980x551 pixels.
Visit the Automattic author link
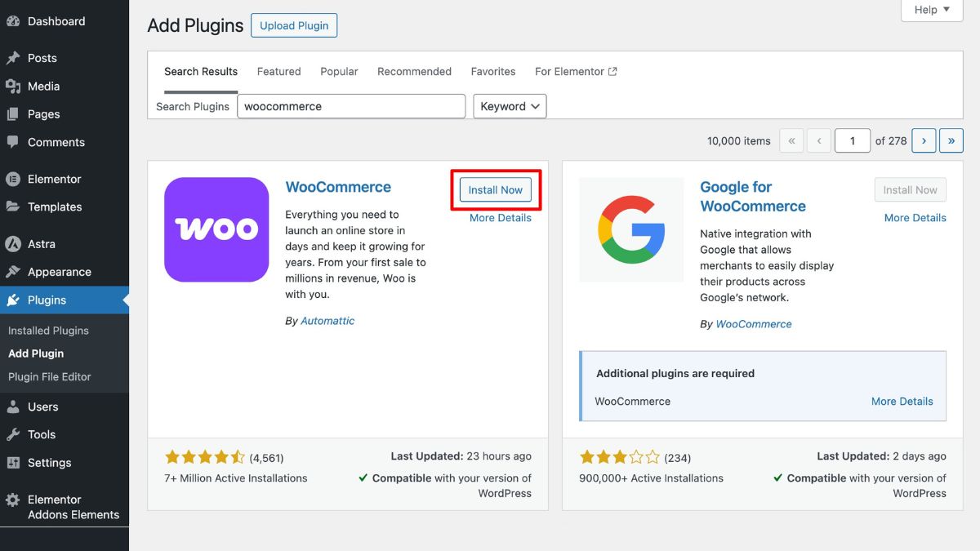point(327,321)
